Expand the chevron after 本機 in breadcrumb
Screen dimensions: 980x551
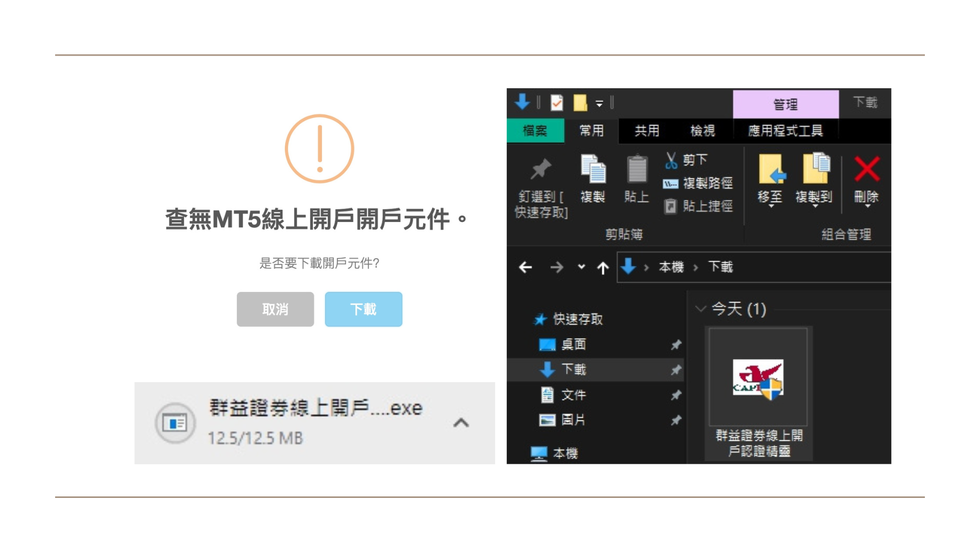[x=696, y=267]
